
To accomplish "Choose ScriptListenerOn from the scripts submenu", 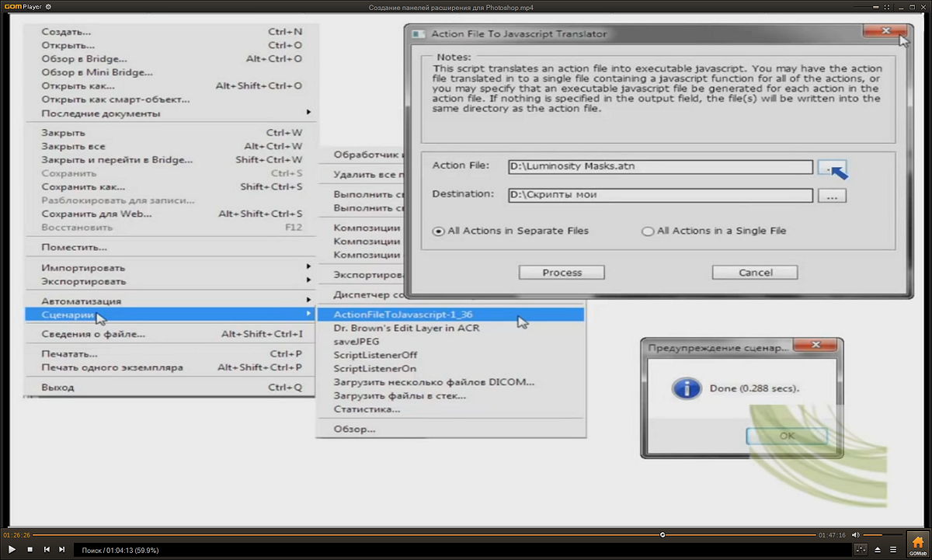I will 374,368.
